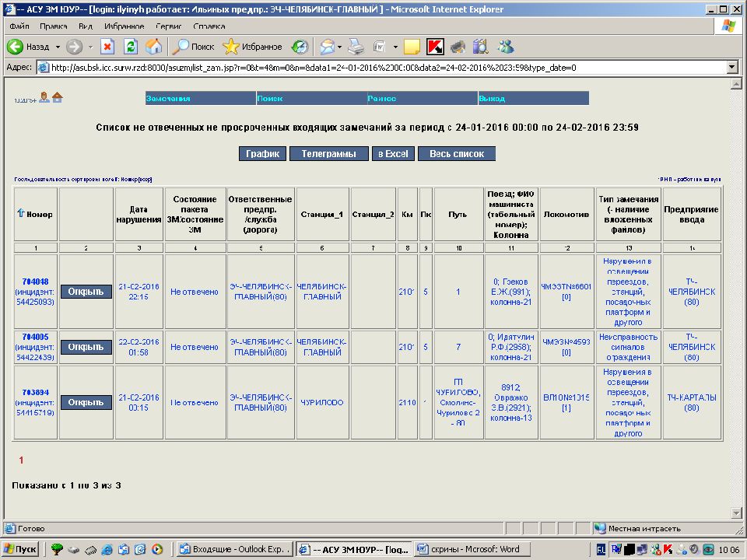Screen dimensions: 747x560
Task: Click the ВЛ10№1315 locomotive cell
Action: click(566, 402)
